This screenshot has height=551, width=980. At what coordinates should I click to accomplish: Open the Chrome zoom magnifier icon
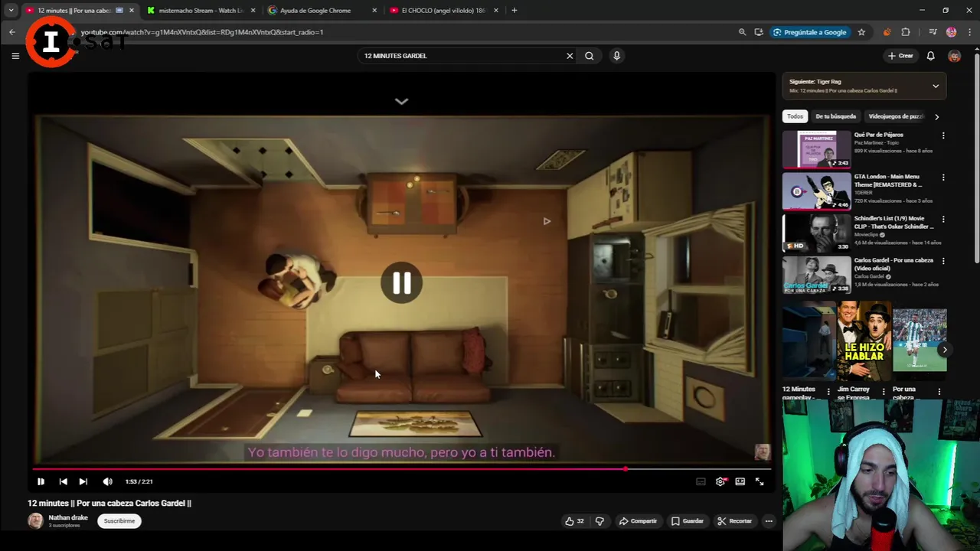[x=742, y=32]
